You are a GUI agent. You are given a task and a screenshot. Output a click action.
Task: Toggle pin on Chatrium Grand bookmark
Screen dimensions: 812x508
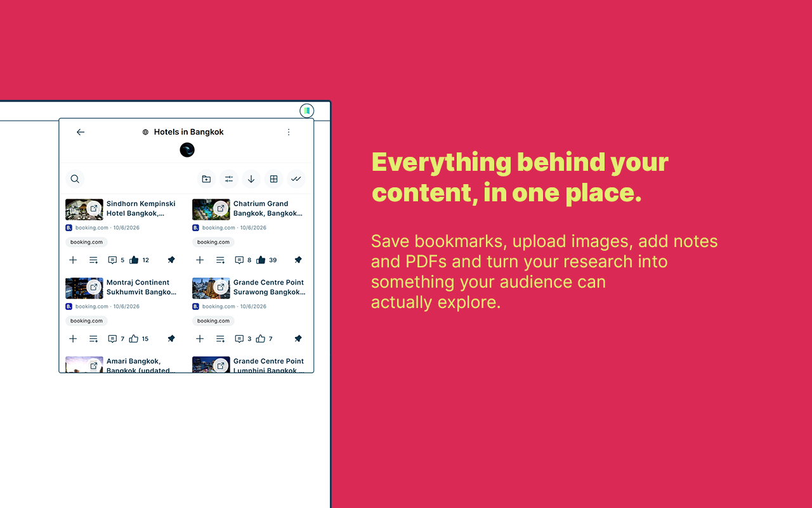pyautogui.click(x=298, y=260)
